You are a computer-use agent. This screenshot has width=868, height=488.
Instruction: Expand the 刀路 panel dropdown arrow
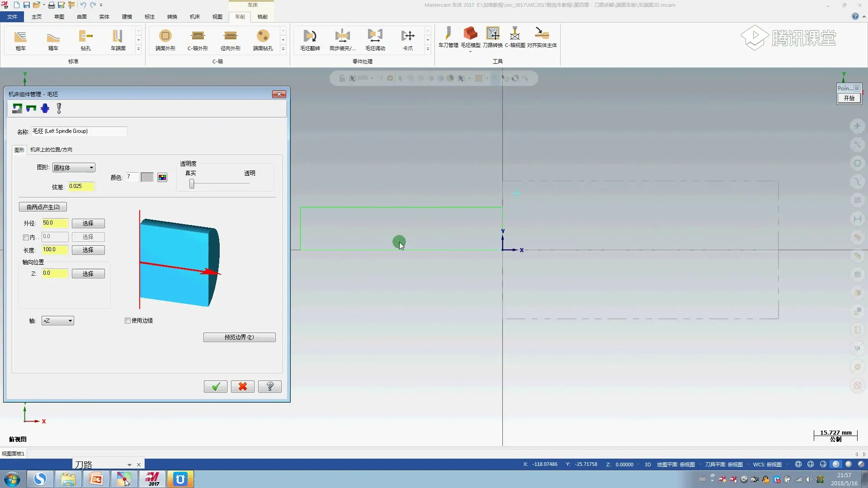[129, 465]
